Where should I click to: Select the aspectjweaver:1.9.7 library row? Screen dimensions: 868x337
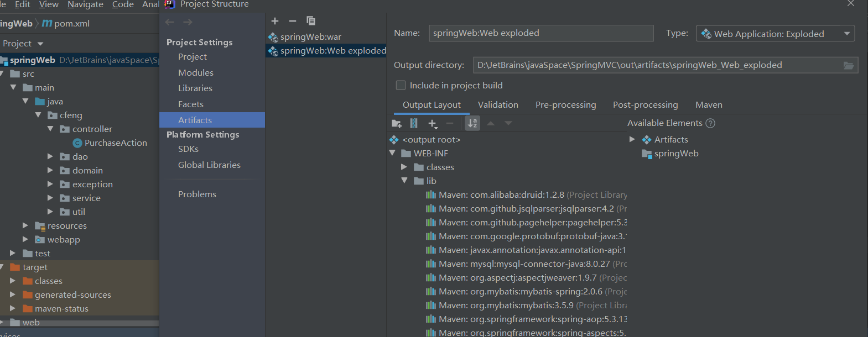click(x=526, y=277)
